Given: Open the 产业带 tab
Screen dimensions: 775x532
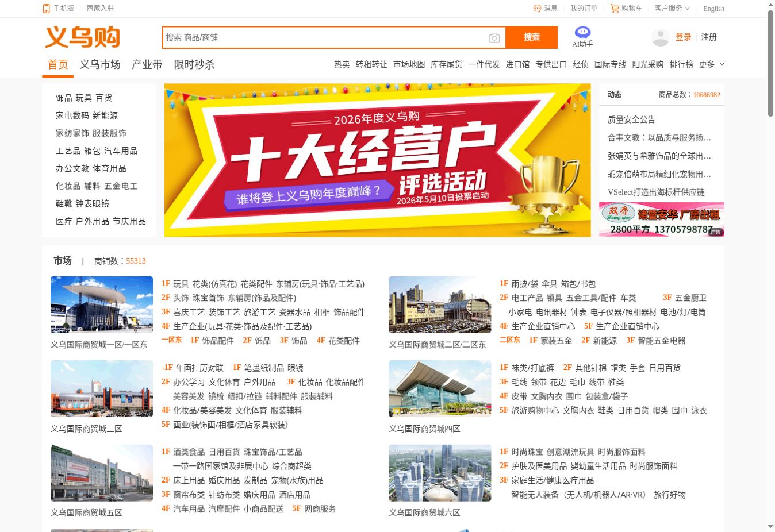Looking at the screenshot, I should point(147,64).
